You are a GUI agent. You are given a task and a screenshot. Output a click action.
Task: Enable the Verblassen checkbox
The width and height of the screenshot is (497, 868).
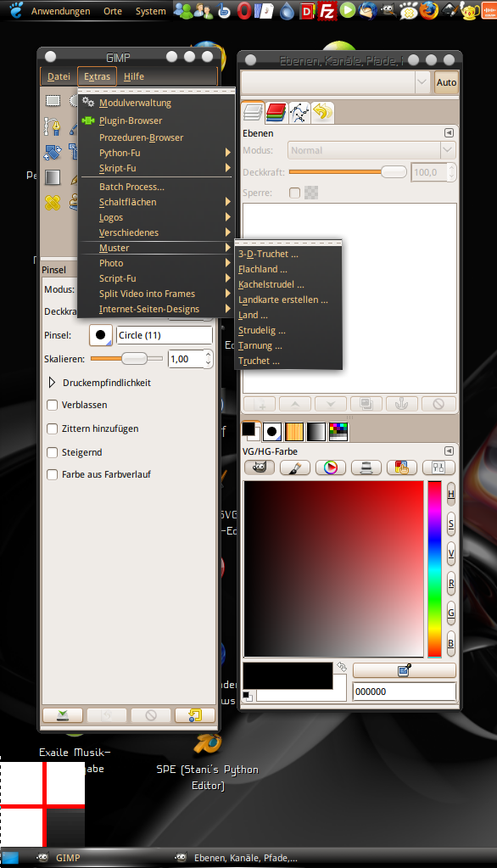[52, 406]
